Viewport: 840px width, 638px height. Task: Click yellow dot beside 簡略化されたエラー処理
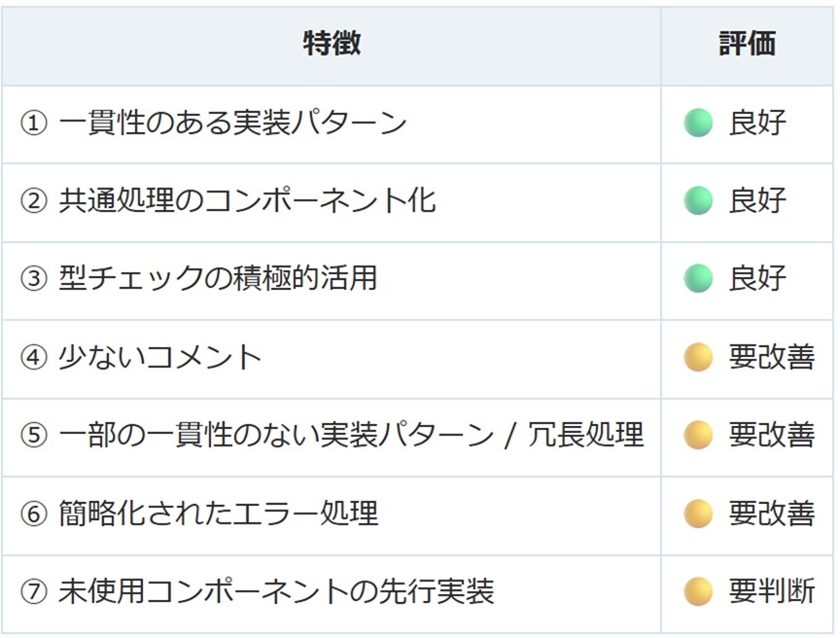698,514
